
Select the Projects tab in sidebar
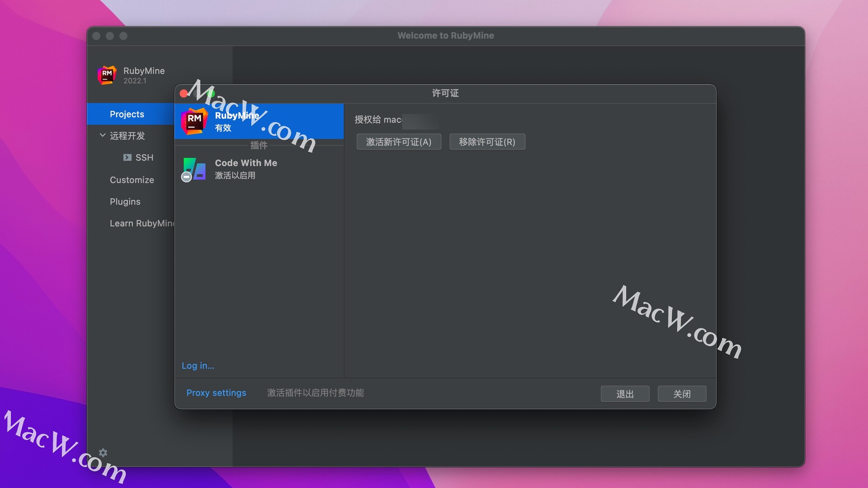click(127, 113)
